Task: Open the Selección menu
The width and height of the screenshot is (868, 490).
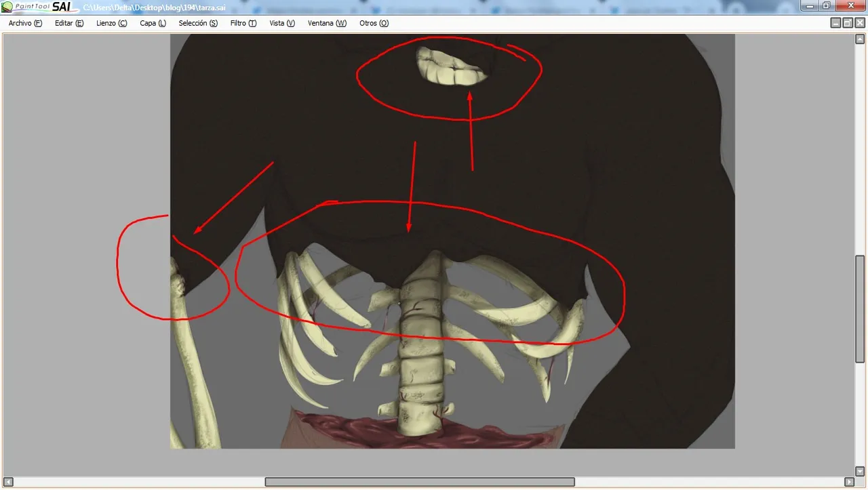Action: pyautogui.click(x=198, y=23)
